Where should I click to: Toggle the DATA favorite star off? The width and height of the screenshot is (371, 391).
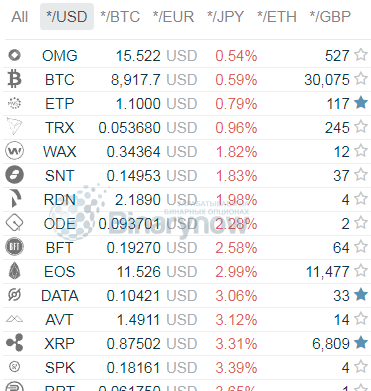361,295
